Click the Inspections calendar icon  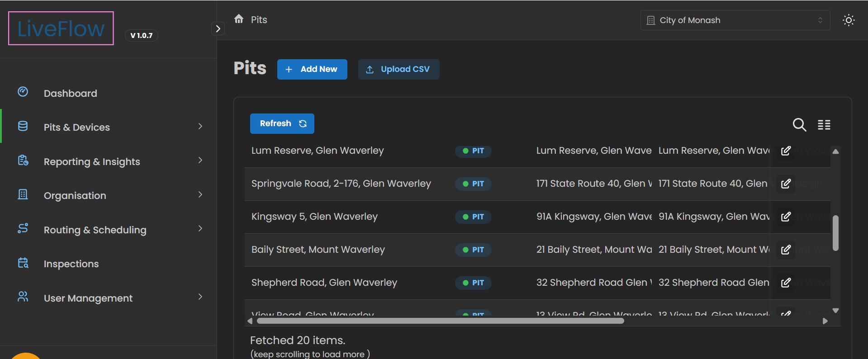click(23, 263)
